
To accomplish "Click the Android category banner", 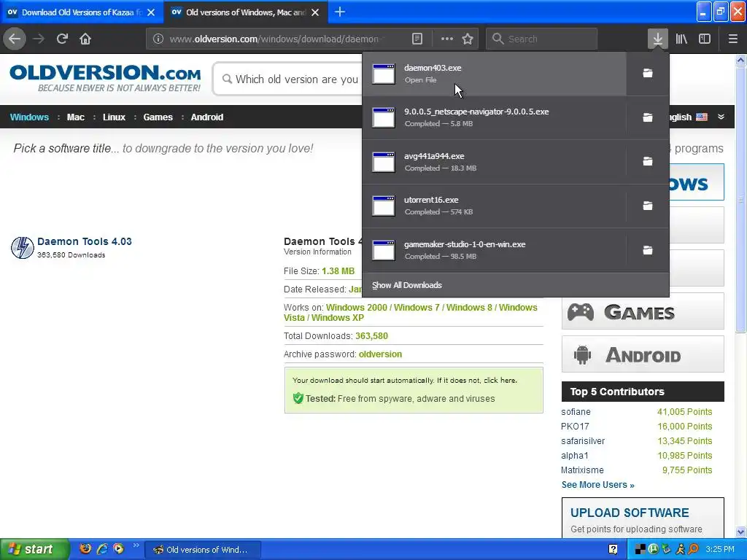I will coord(643,355).
